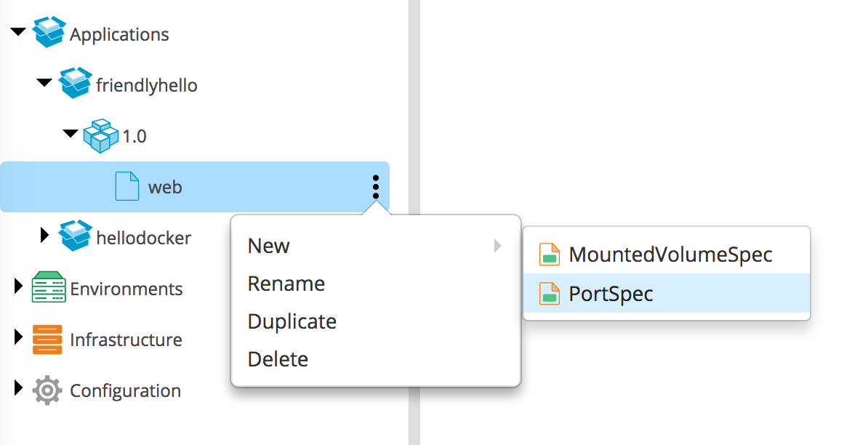The width and height of the screenshot is (868, 445).
Task: Click the friendlyhello application package icon
Action: (76, 84)
